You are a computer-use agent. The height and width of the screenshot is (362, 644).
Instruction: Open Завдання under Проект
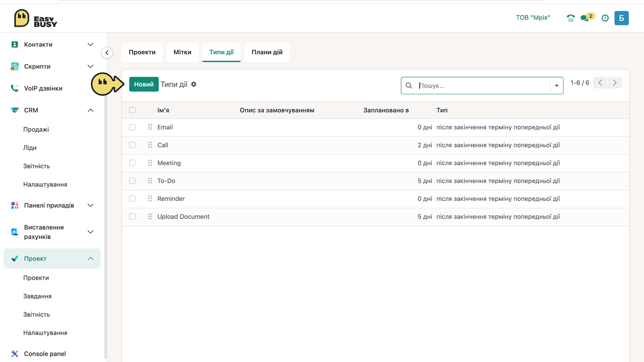tap(38, 296)
